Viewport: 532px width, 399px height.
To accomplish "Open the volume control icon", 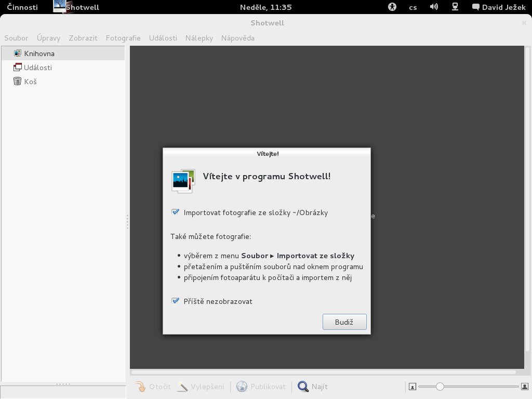I will click(x=434, y=7).
